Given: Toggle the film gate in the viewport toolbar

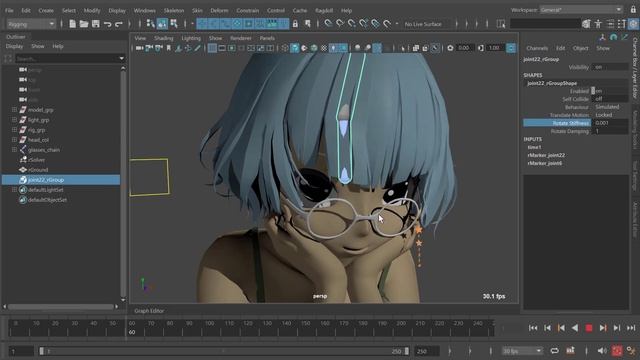Looking at the screenshot, I should [222, 48].
